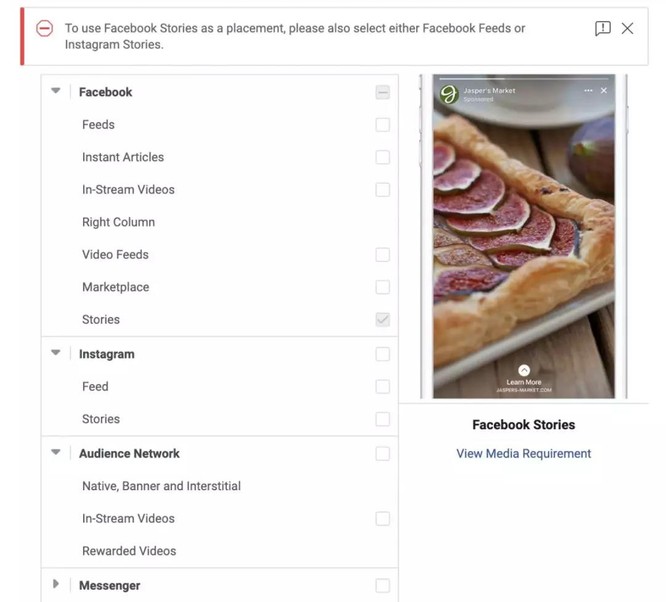
Task: Collapse the Instagram placements section
Action: coord(56,353)
